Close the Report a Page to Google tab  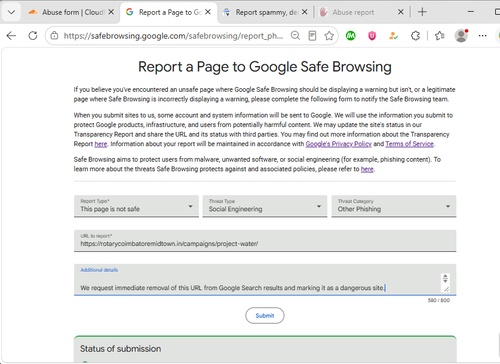pyautogui.click(x=208, y=12)
